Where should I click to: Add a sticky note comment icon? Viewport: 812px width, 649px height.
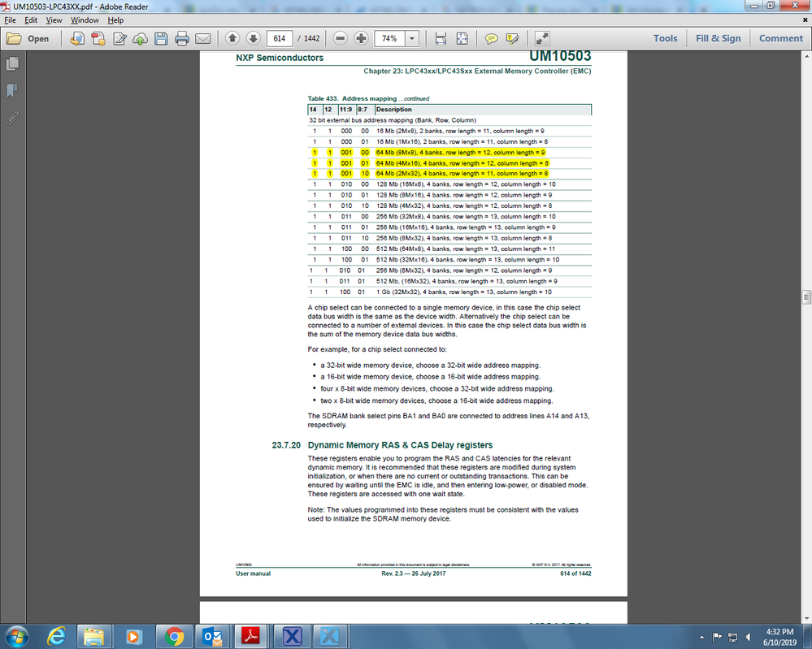(492, 39)
